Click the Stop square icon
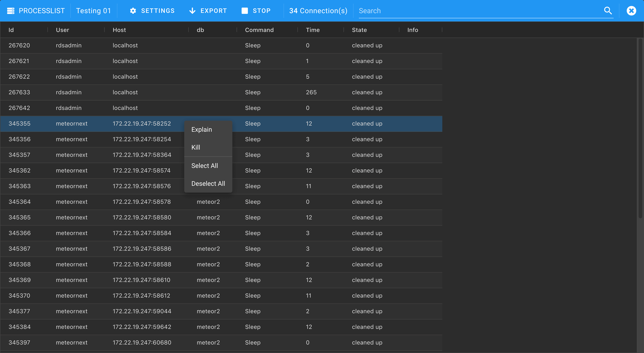 [x=245, y=11]
